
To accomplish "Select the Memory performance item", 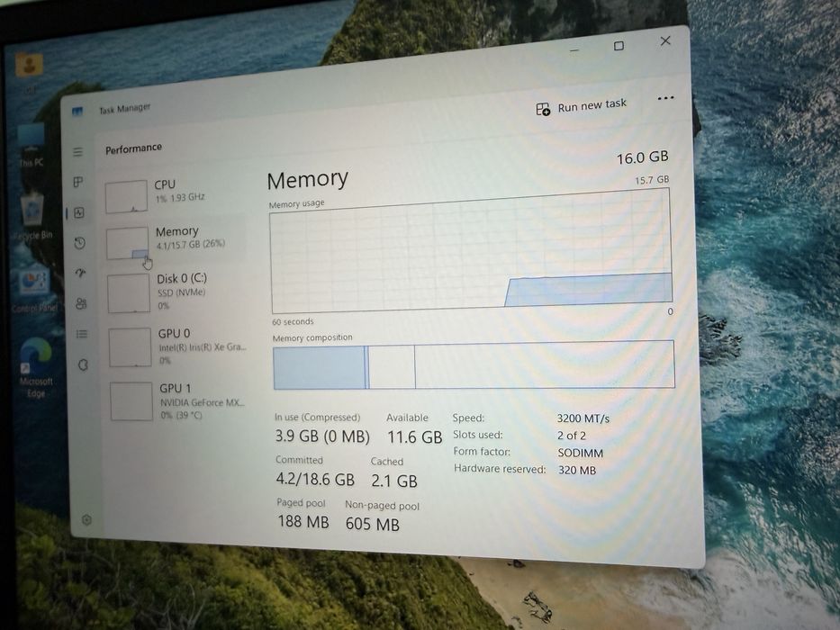I will point(176,242).
